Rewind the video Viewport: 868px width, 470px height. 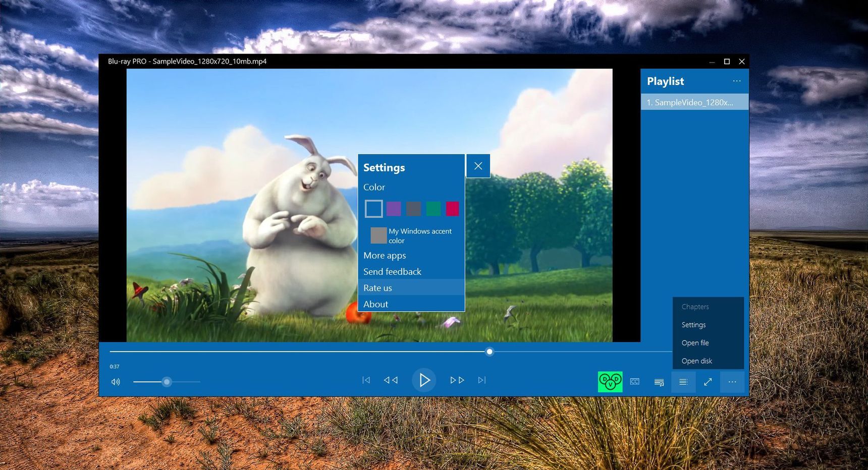tap(391, 380)
